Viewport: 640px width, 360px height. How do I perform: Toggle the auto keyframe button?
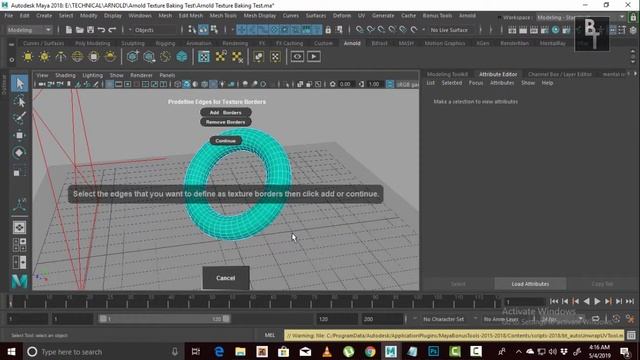(x=616, y=319)
